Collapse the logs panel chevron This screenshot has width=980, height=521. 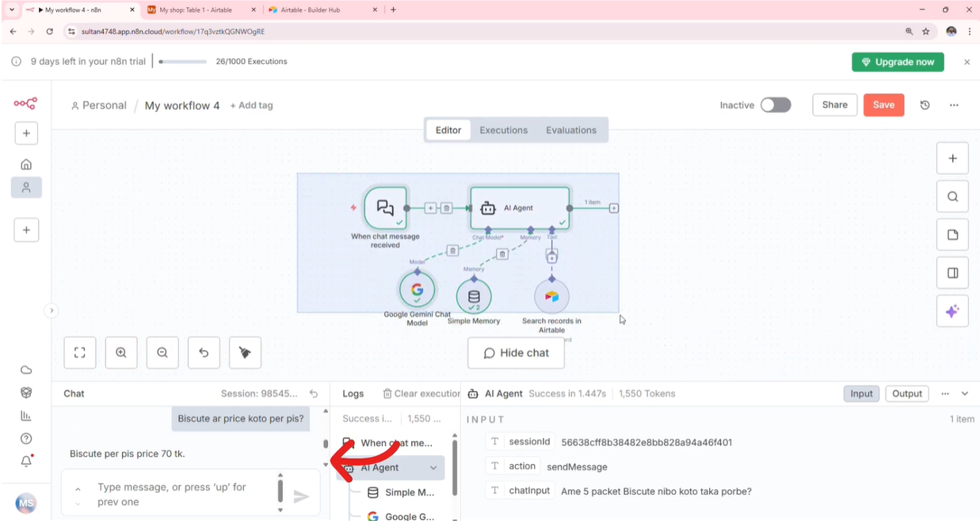coord(965,394)
